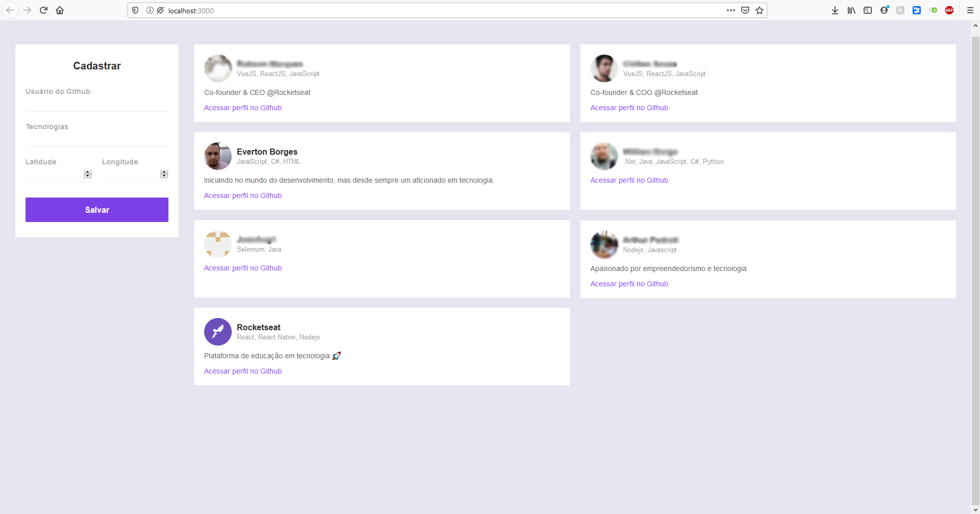Increment the Latitude spinner value
The width and height of the screenshot is (980, 514).
pyautogui.click(x=88, y=172)
